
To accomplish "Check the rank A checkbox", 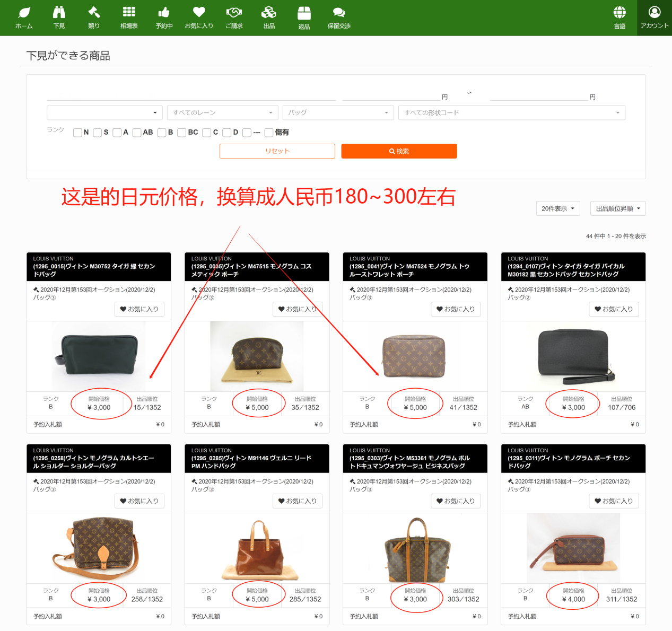I will (117, 133).
